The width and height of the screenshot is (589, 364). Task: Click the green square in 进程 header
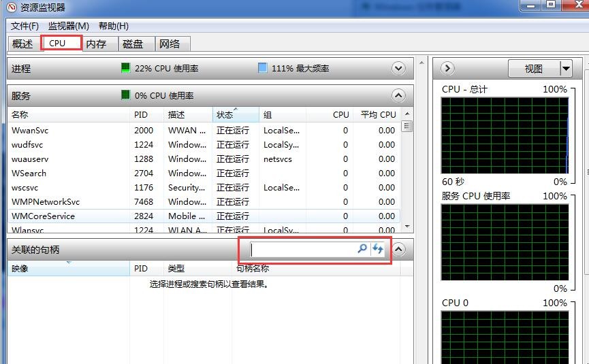pyautogui.click(x=125, y=68)
